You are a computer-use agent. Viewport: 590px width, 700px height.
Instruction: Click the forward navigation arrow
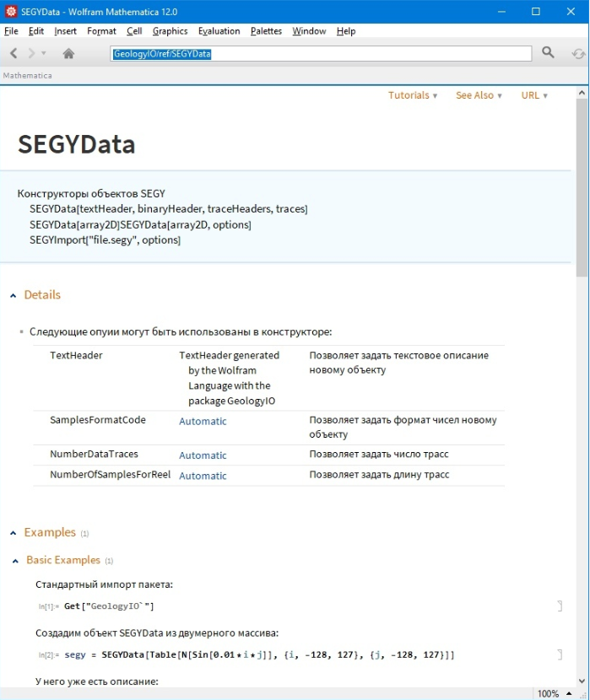(31, 53)
